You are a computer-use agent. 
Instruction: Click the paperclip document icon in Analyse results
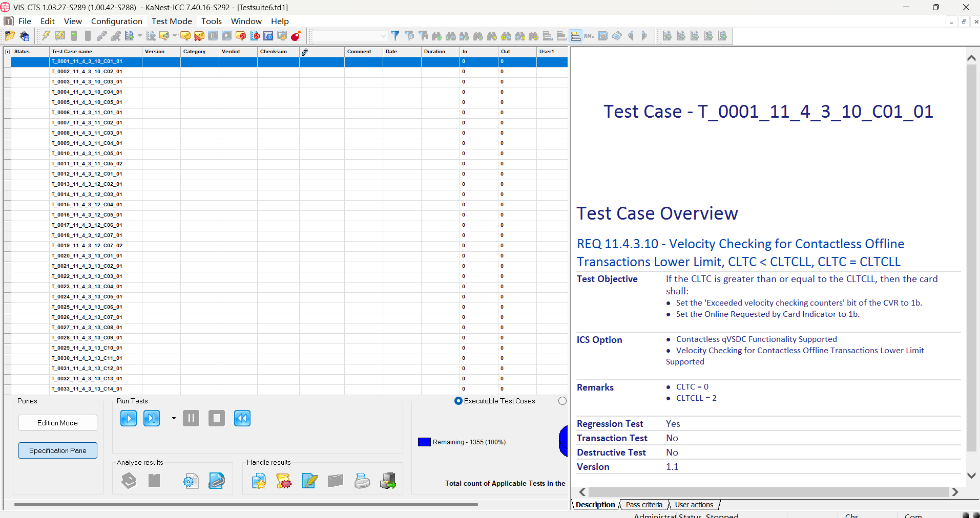[217, 481]
